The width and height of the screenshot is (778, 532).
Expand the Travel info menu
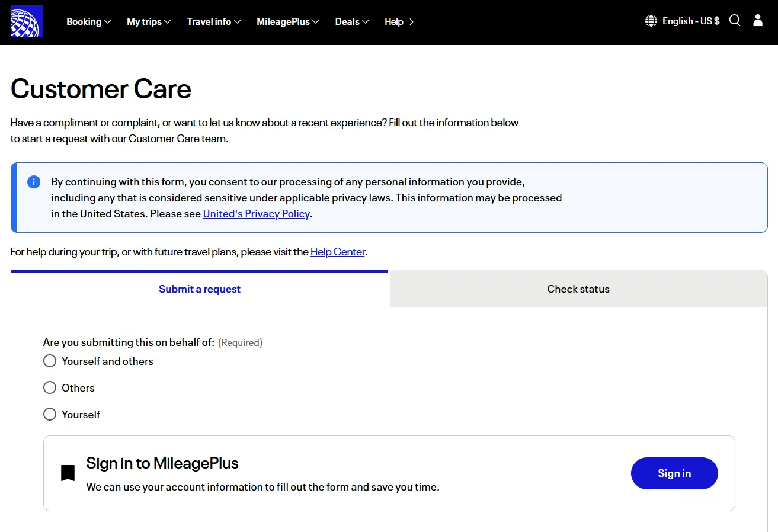(x=214, y=21)
